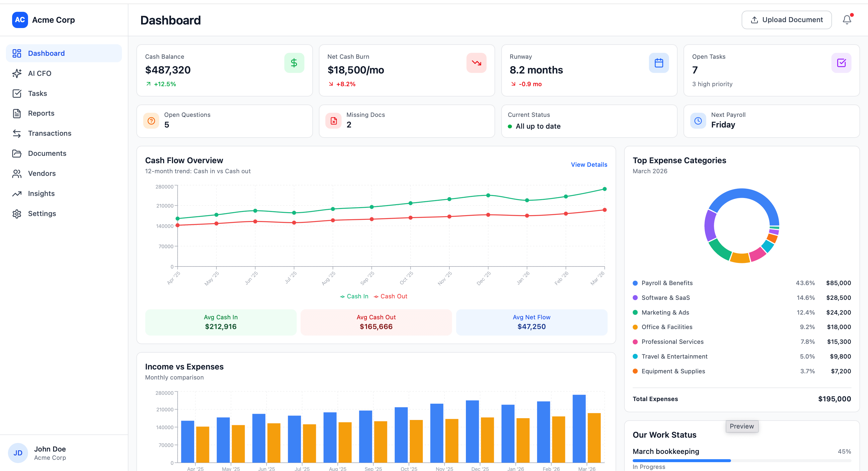The image size is (868, 471).
Task: Open notifications via the bell icon
Action: pyautogui.click(x=847, y=20)
